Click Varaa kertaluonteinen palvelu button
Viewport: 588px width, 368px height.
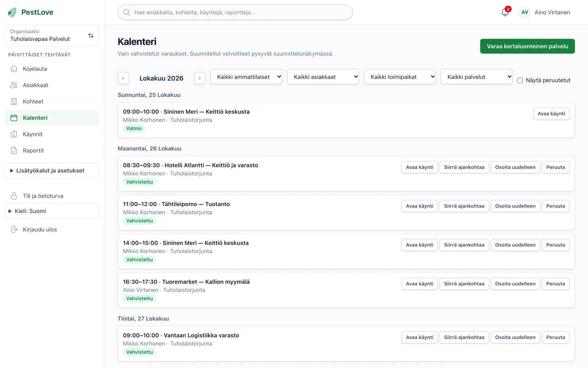(x=527, y=46)
